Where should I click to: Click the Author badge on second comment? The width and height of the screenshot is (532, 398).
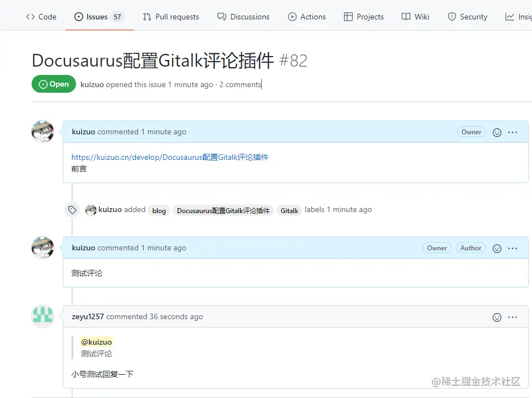470,248
